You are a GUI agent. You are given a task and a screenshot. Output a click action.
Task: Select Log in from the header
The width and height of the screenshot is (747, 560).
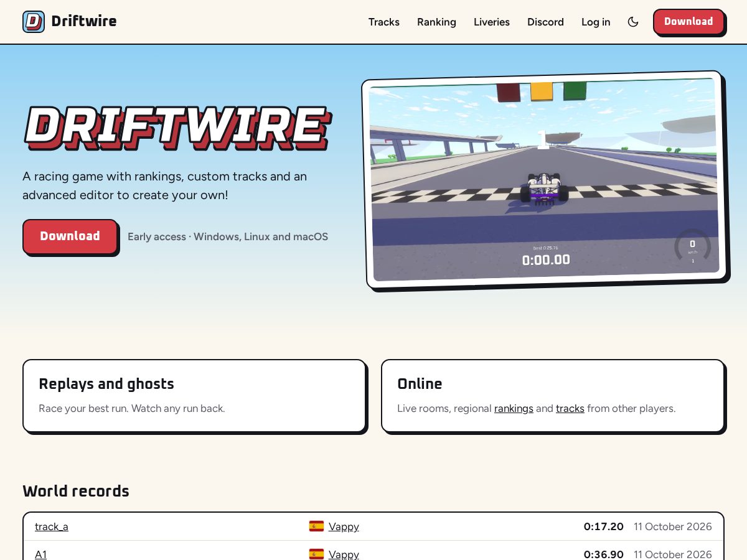point(596,22)
